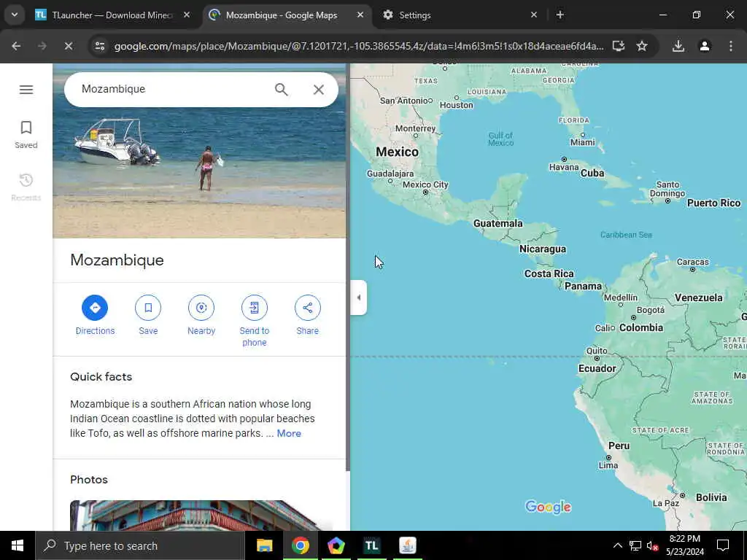747x560 pixels.
Task: Click Costa Rica on the map
Action: pos(549,274)
